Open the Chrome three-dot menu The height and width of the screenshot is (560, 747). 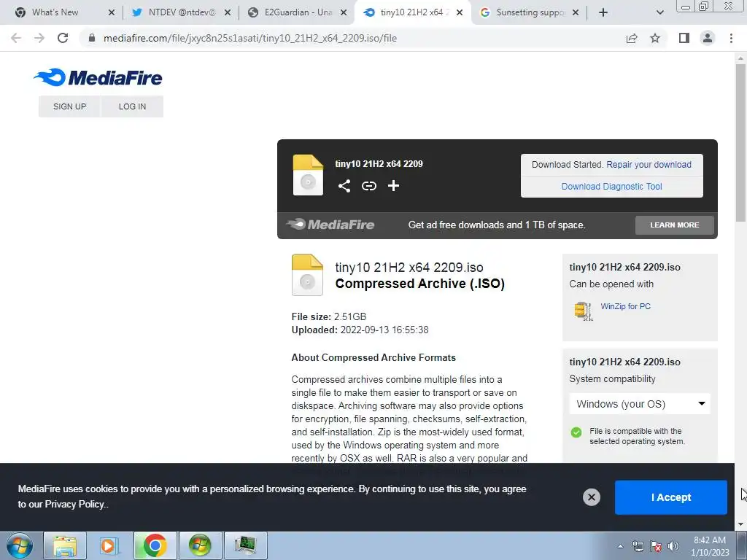coord(731,38)
